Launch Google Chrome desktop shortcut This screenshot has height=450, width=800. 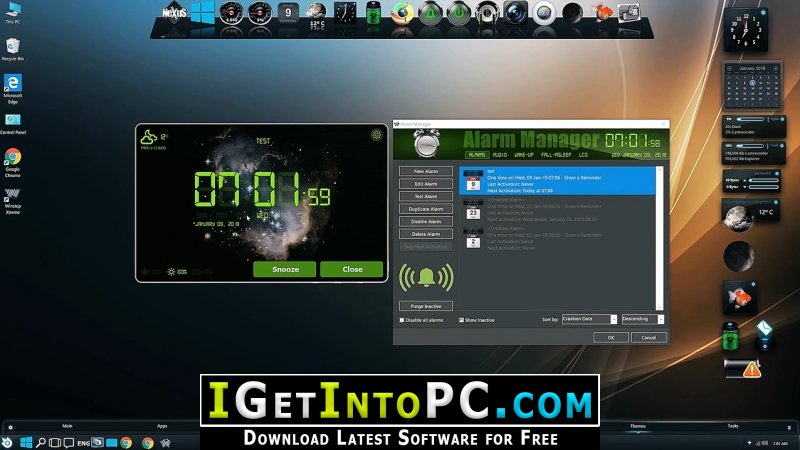point(13,163)
